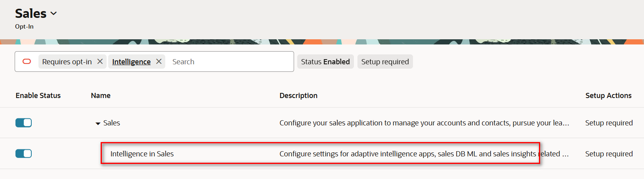Click the Oracle logo icon in search bar
Image resolution: width=644 pixels, height=179 pixels.
[27, 62]
